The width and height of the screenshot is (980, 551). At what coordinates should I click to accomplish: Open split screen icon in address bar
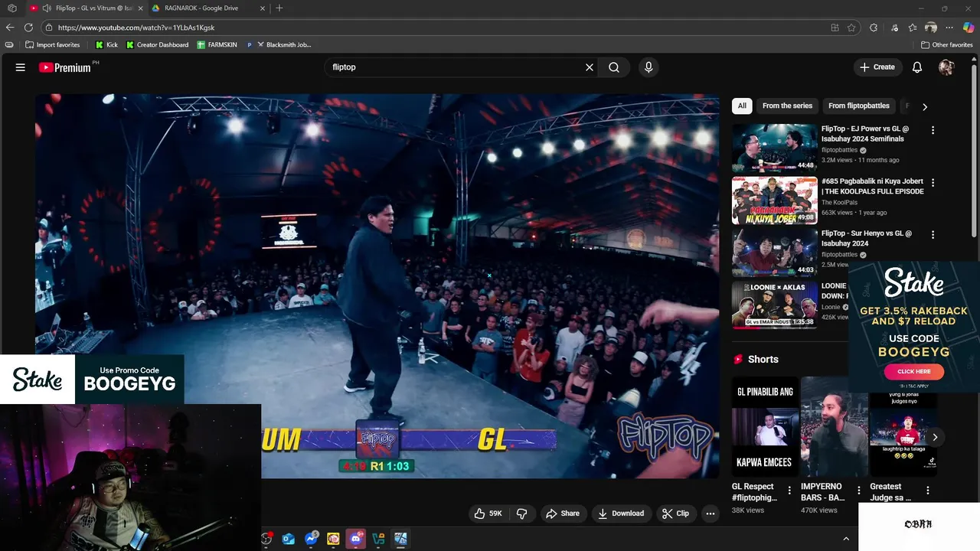click(835, 28)
